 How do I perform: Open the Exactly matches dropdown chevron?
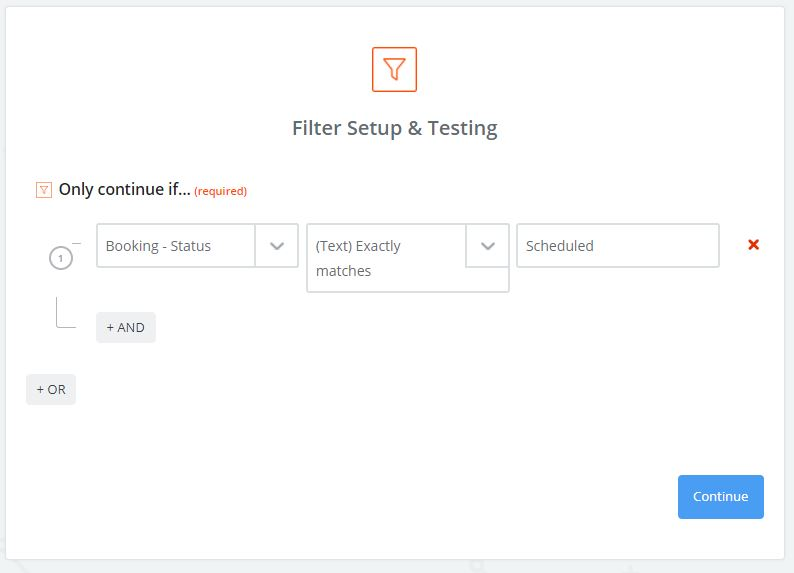pyautogui.click(x=487, y=246)
